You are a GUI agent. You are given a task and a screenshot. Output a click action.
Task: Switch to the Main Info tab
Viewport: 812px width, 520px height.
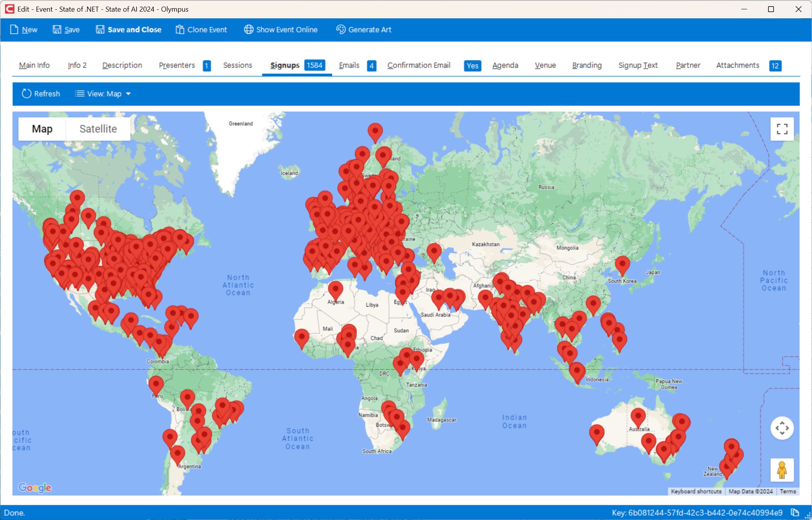click(34, 65)
